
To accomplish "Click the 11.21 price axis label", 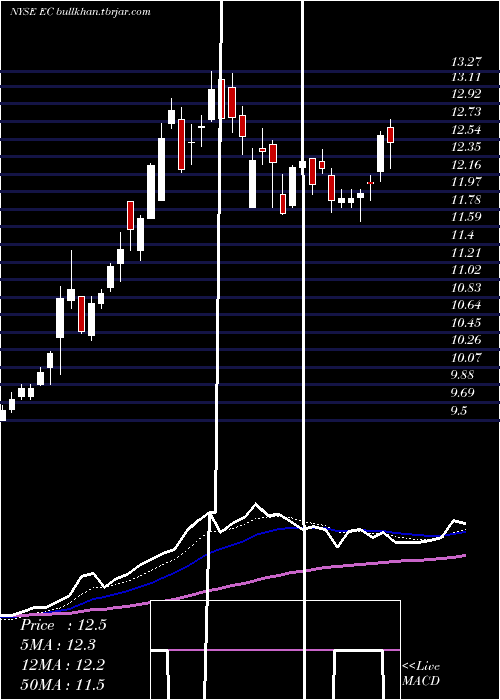I will 466,253.
